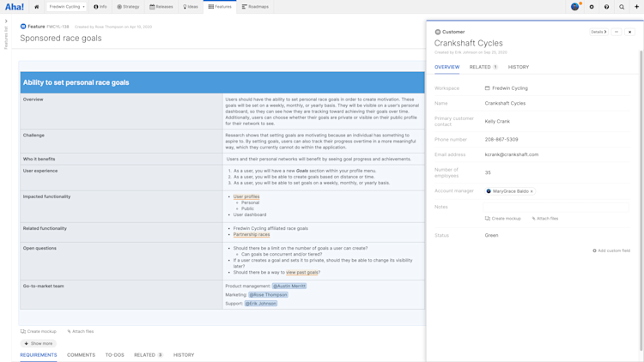The image size is (644, 362).
Task: Open the user avatar menu
Action: (x=575, y=7)
